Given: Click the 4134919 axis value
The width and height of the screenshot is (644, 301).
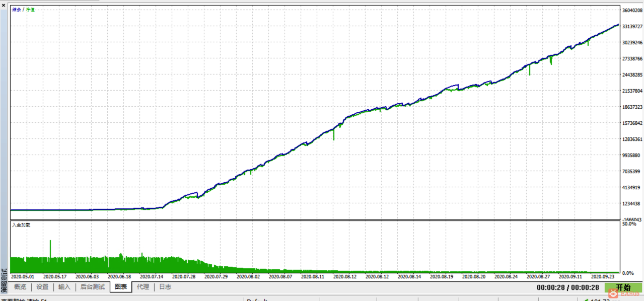Looking at the screenshot, I should coord(632,187).
